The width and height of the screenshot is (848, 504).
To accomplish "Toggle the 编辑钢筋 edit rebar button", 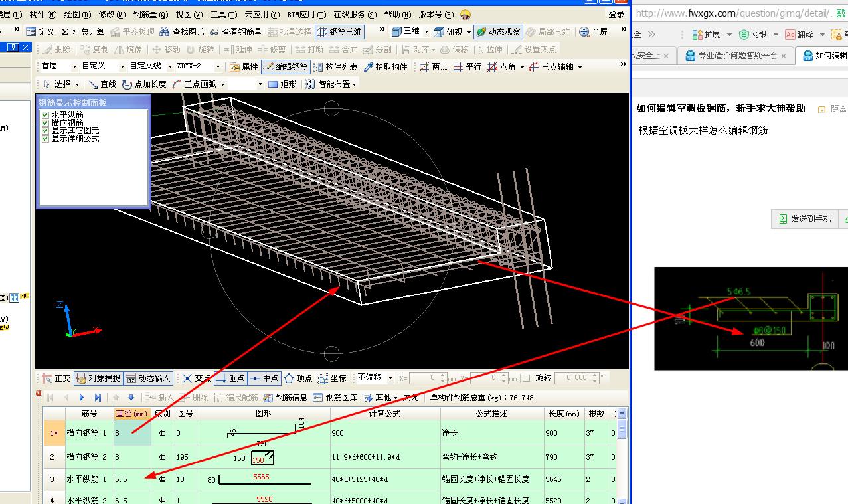I will point(286,66).
